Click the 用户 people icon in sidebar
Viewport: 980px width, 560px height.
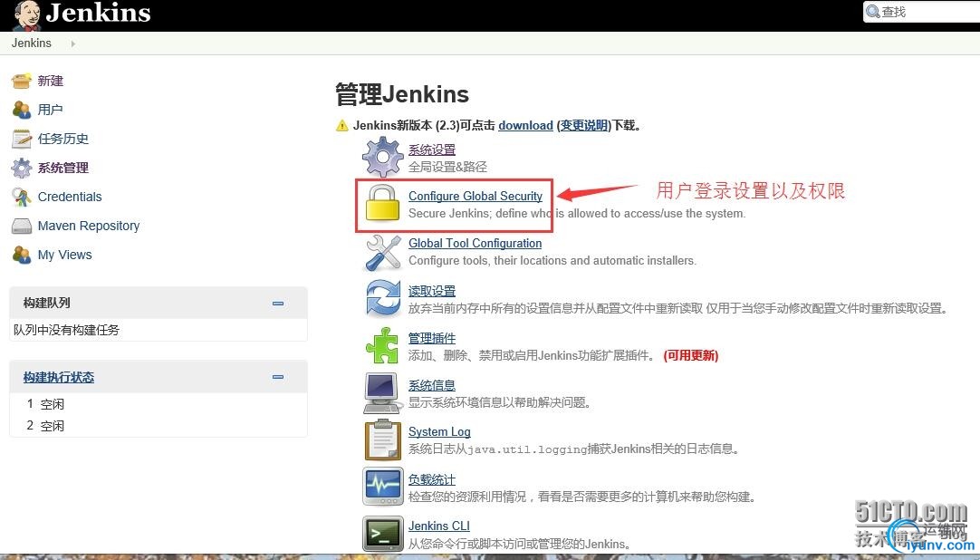pyautogui.click(x=21, y=110)
